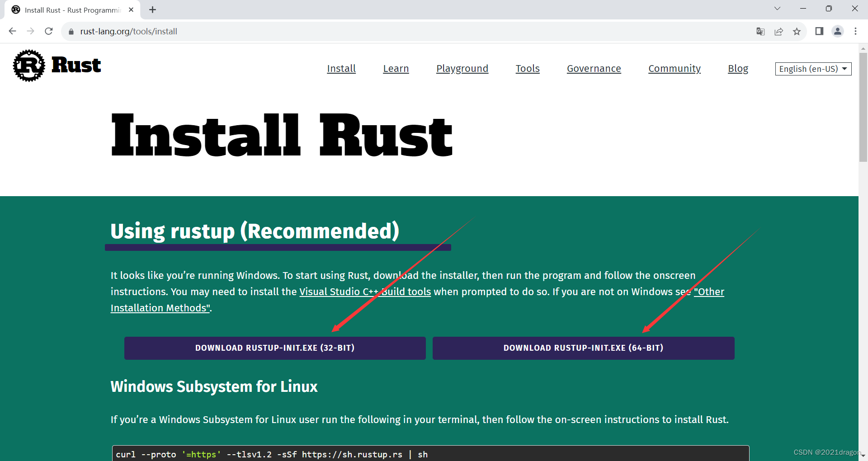The width and height of the screenshot is (868, 461).
Task: Download rustup-init.exe 64-bit
Action: (x=583, y=348)
